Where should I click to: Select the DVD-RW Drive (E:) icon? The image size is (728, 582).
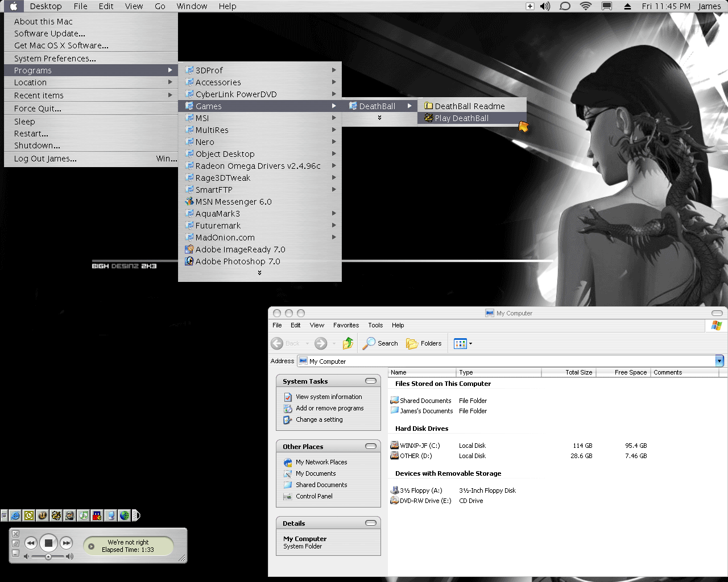tap(395, 501)
